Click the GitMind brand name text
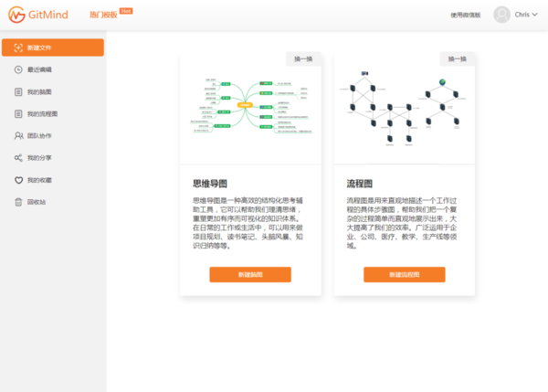This screenshot has height=392, width=548. click(x=48, y=15)
